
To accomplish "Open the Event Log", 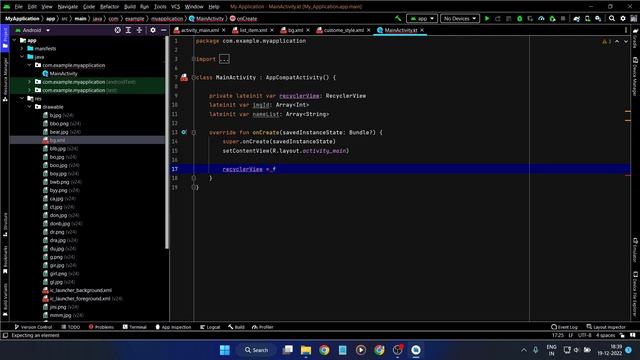I will 564,327.
